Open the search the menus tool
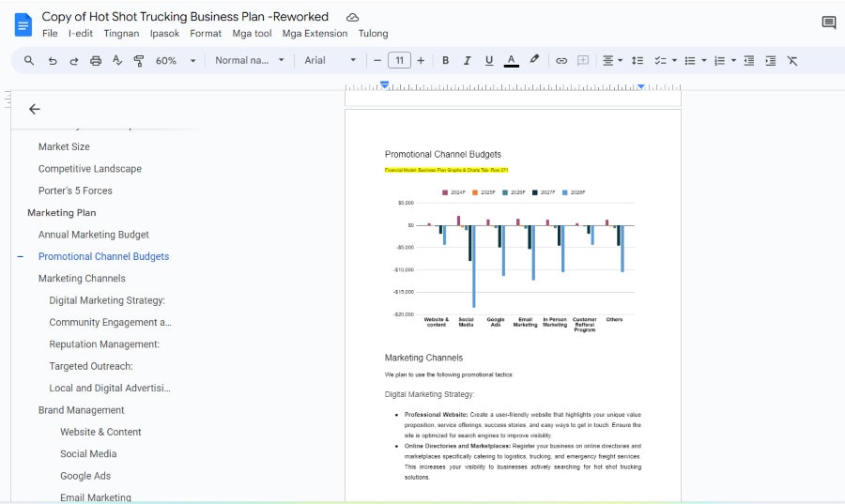 click(29, 61)
